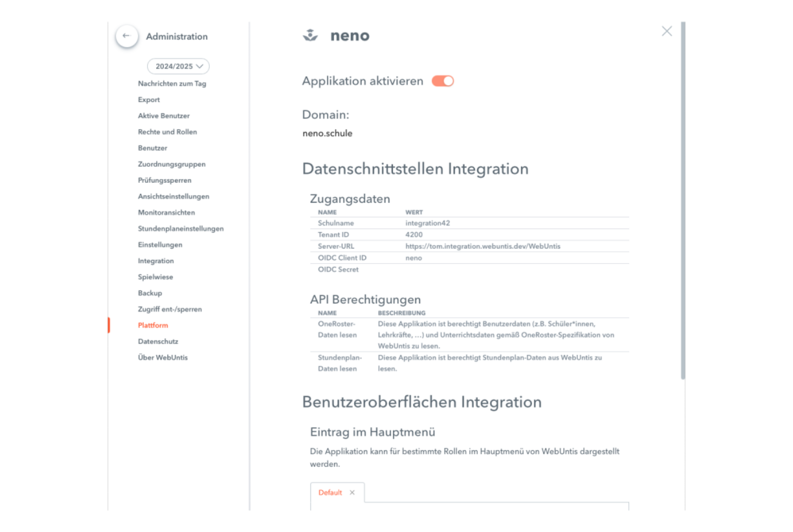Open the 2024/2025 school year dropdown
The height and width of the screenshot is (532, 793).
click(178, 67)
